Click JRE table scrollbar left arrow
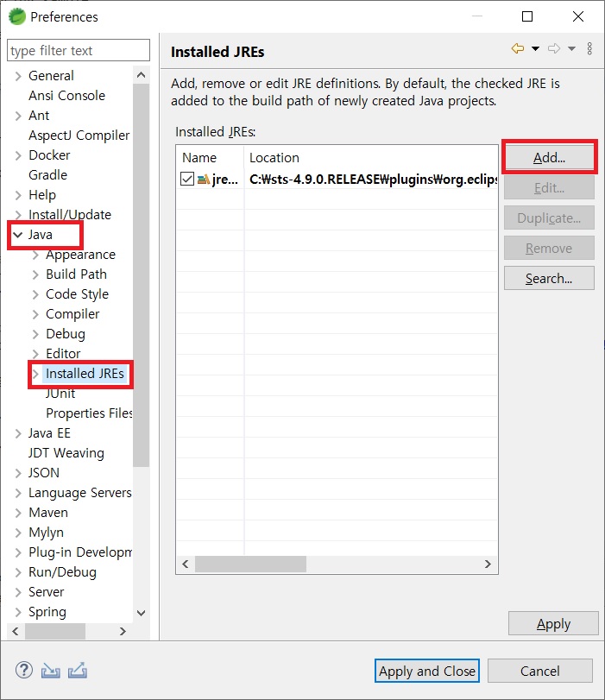 [x=186, y=564]
